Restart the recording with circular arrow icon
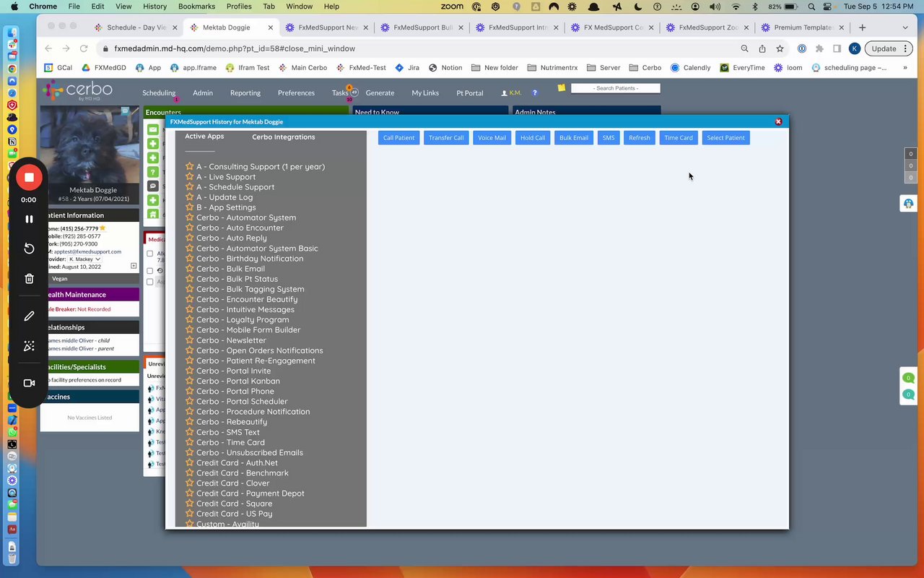 [29, 249]
